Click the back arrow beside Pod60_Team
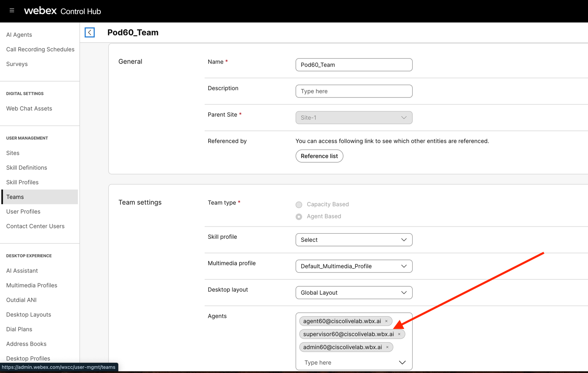Screen dimensions: 588x373 (x=90, y=32)
